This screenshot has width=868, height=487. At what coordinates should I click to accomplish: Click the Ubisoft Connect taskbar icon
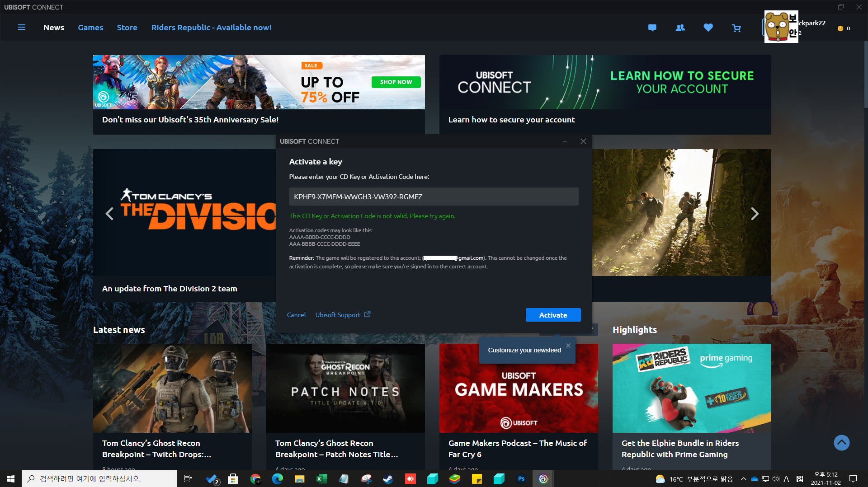(543, 478)
